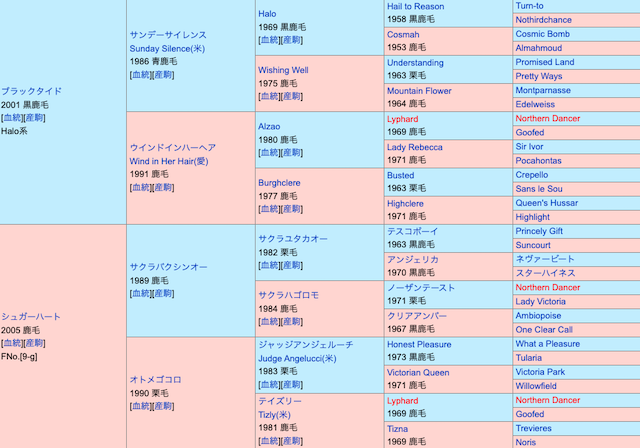640x448 pixels.
Task: Open Wishing Well pedigree entry
Action: [283, 70]
